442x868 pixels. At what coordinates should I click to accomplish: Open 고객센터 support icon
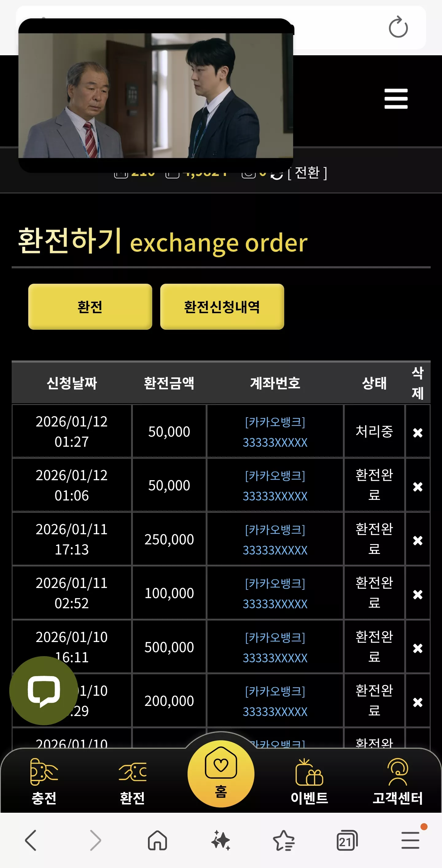[x=397, y=781]
